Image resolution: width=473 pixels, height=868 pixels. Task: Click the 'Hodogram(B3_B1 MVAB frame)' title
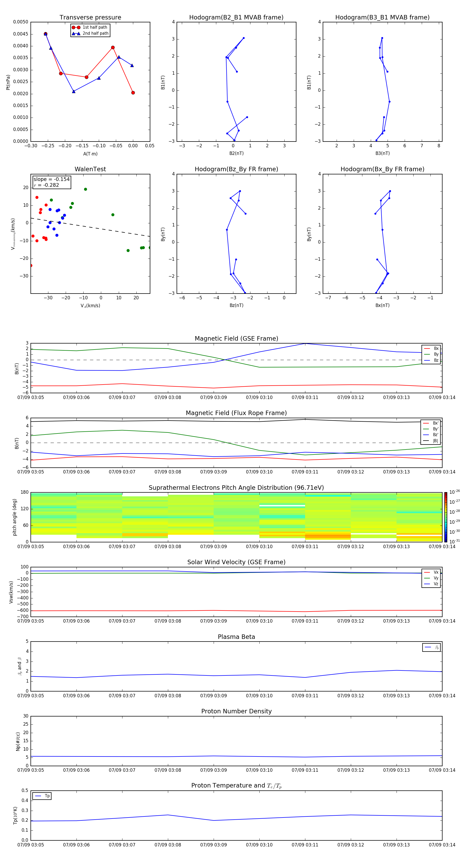click(x=382, y=18)
